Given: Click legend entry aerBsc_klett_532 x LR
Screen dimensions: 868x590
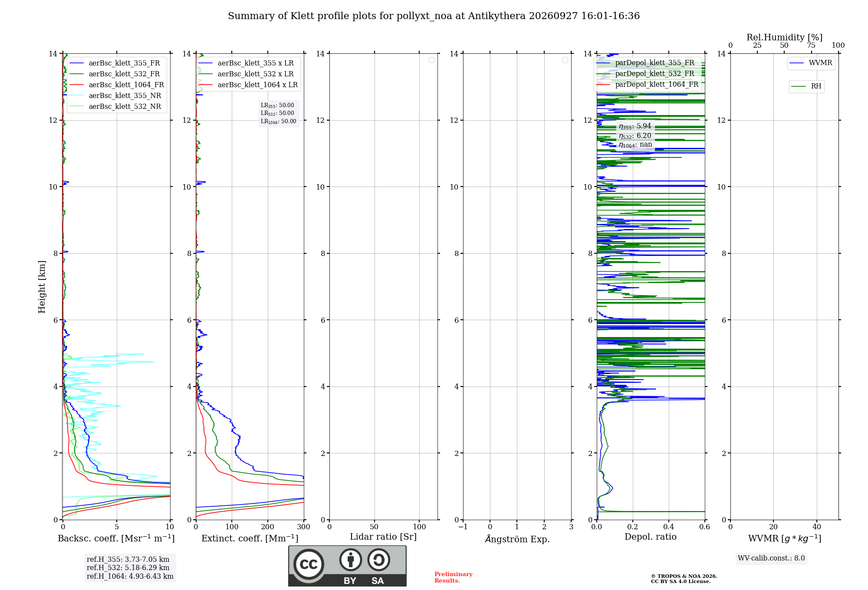Looking at the screenshot, I should point(247,74).
